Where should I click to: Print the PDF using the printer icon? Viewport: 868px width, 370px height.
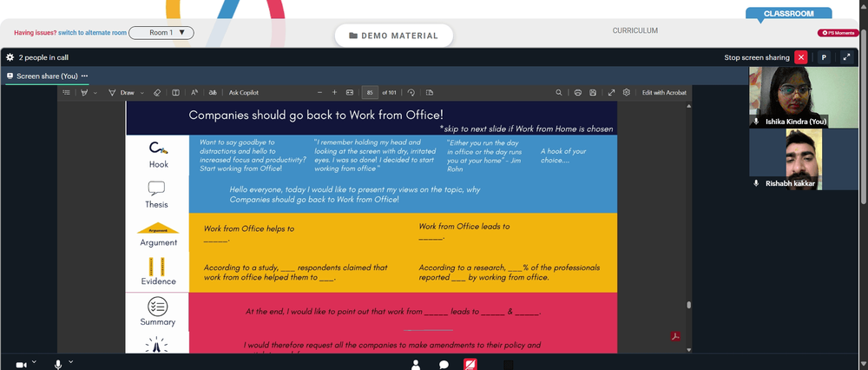click(x=577, y=92)
